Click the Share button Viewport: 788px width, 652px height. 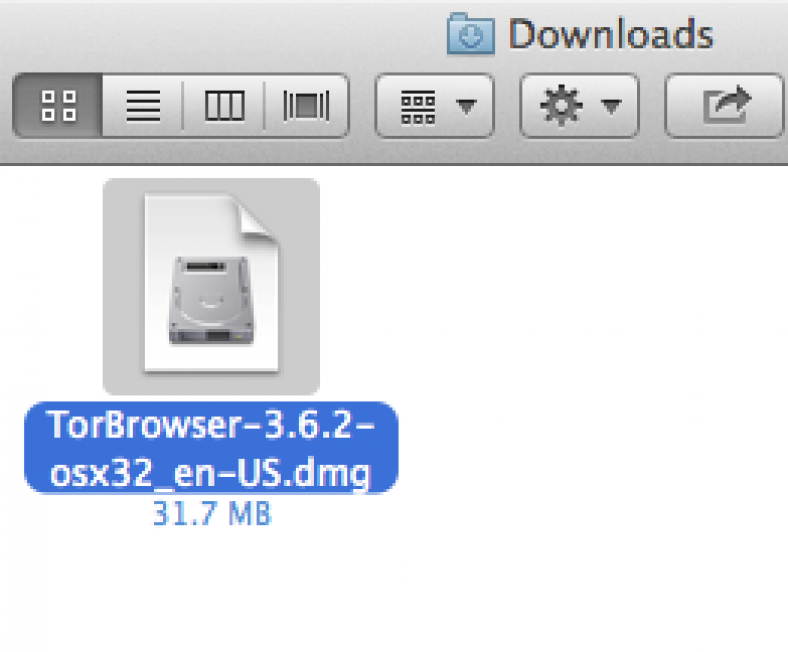tap(724, 106)
